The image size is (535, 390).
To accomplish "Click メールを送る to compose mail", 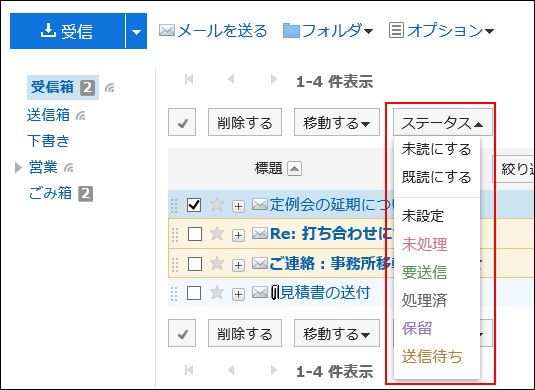I will (213, 31).
